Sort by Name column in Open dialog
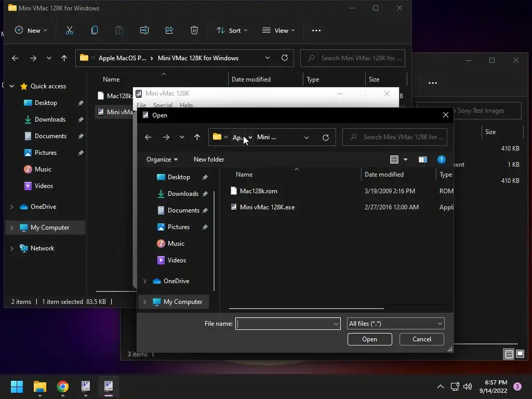 point(244,175)
